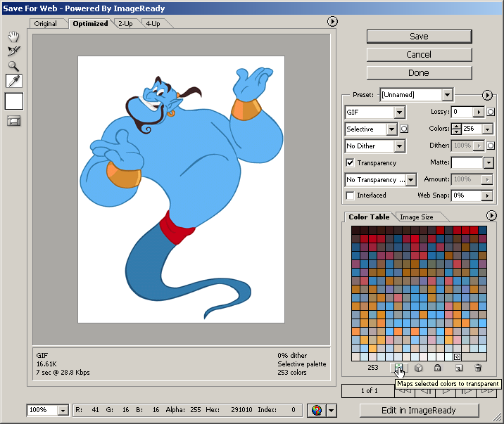Lock selected colors with padlock icon
This screenshot has width=504, height=424.
tap(437, 368)
